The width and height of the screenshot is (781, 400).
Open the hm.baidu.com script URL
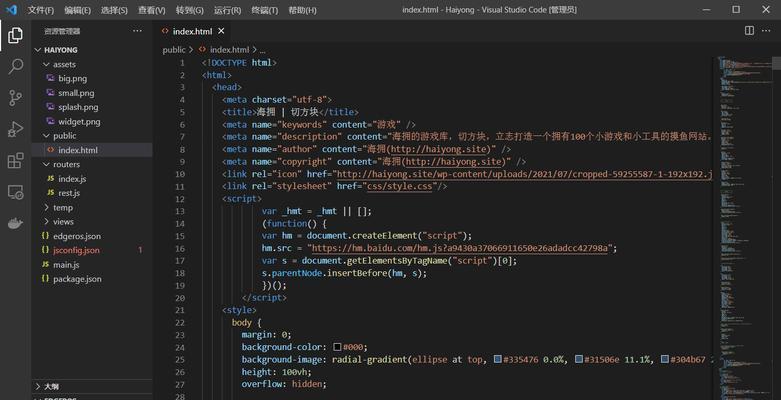click(x=460, y=248)
